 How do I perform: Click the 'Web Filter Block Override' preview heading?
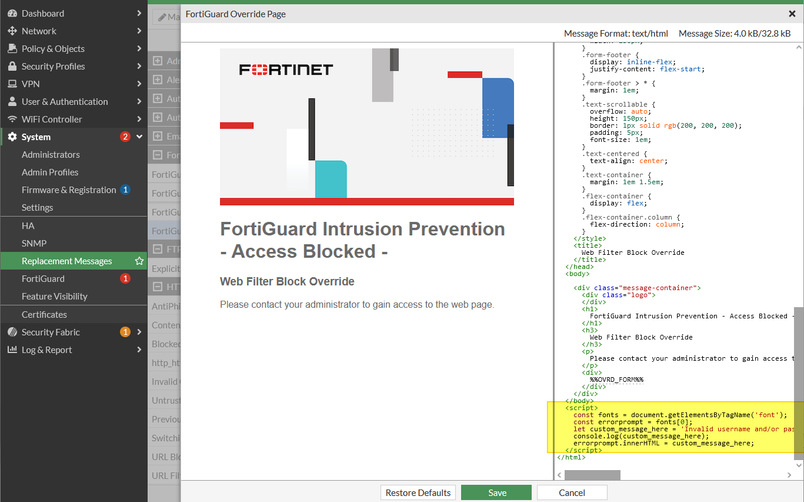(287, 282)
